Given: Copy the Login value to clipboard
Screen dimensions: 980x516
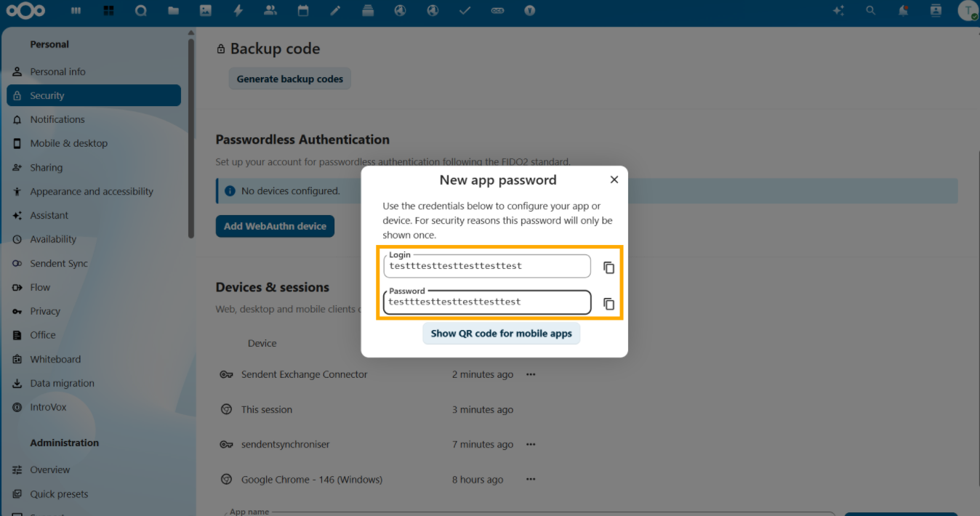Looking at the screenshot, I should 609,267.
